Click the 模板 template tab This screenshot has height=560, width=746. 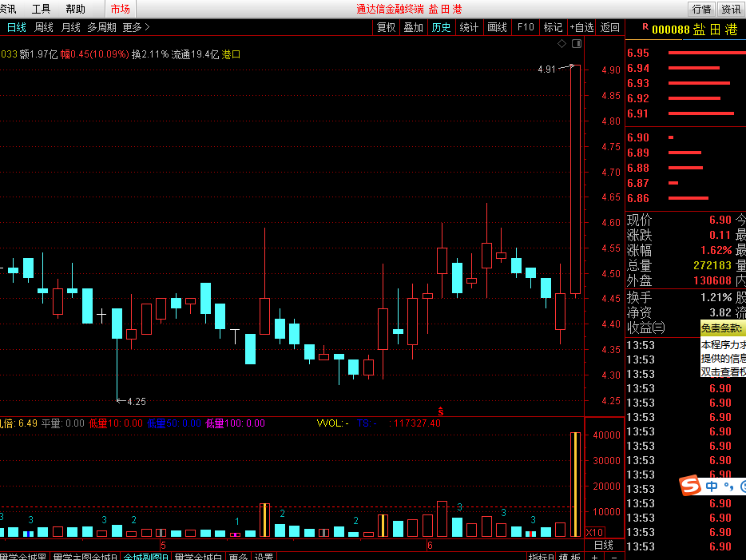[x=569, y=556]
